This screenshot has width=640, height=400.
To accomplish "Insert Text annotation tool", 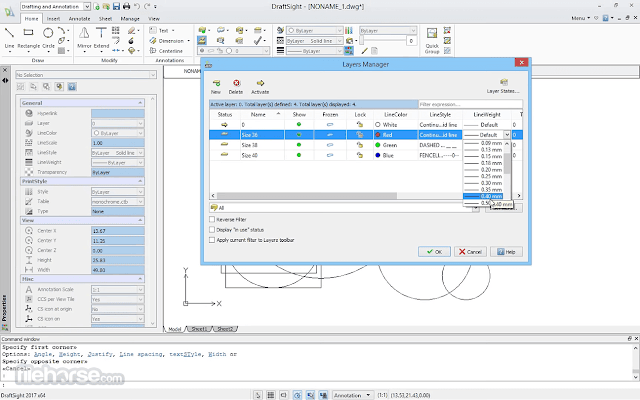I will (162, 31).
